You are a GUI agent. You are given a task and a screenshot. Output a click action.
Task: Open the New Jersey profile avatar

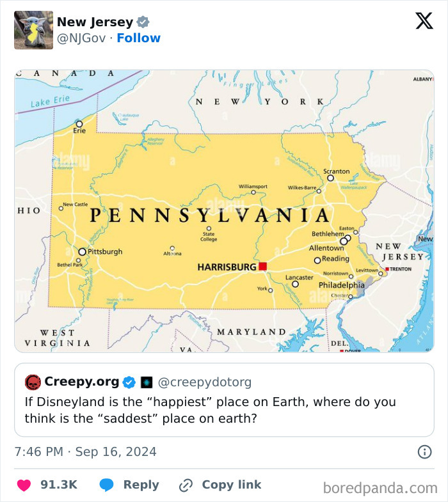point(34,30)
